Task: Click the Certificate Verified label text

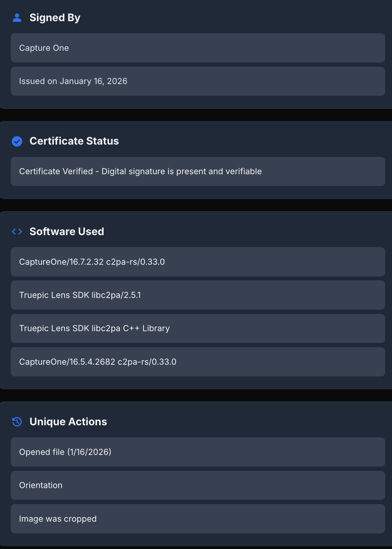Action: tap(56, 171)
